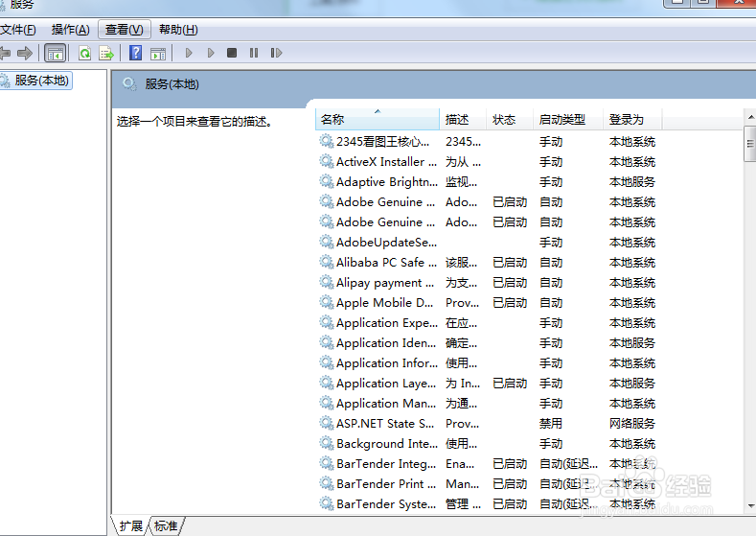Click the Stop service square icon

point(232,53)
